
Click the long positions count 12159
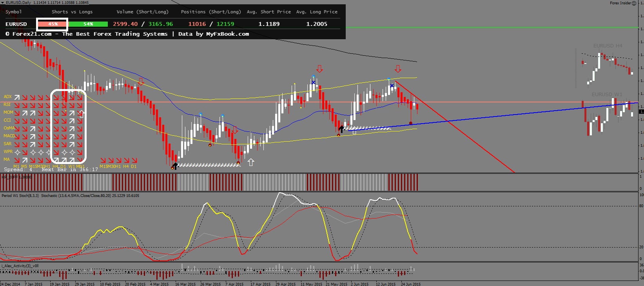(x=225, y=24)
